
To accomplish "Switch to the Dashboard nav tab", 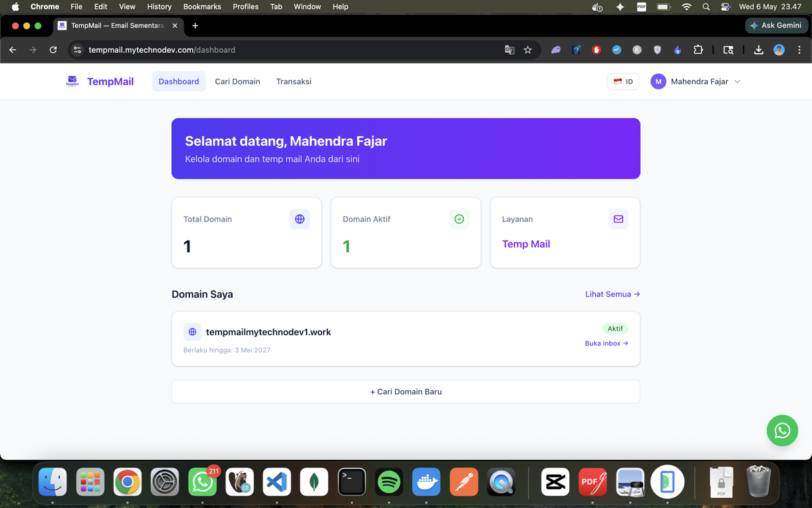I will click(179, 81).
